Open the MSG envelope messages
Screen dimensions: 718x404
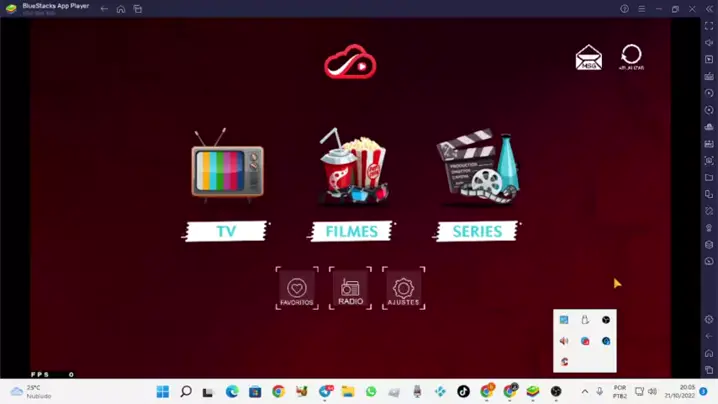point(588,58)
